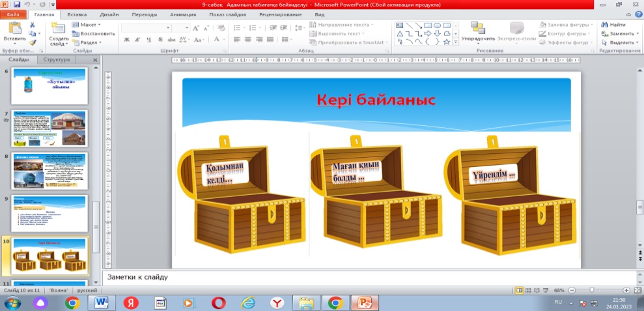Screen dimensions: 644x311
Task: Open Microsoft Word from the taskbar
Action: [x=102, y=302]
